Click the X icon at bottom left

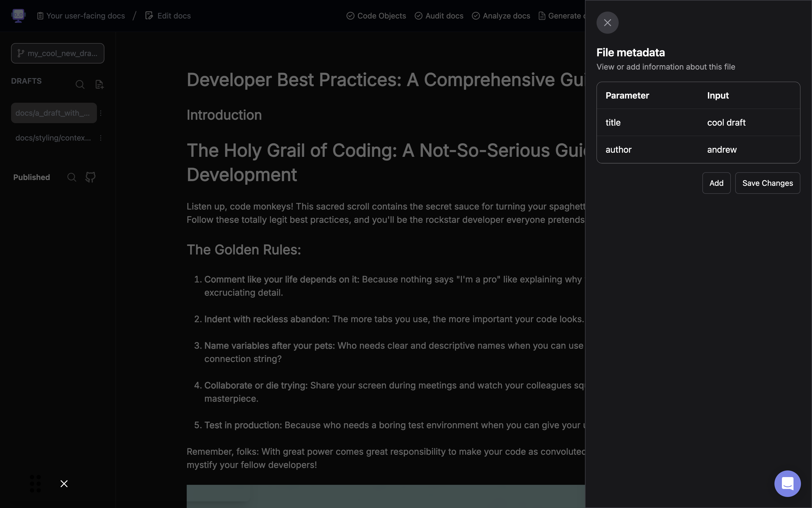[64, 483]
